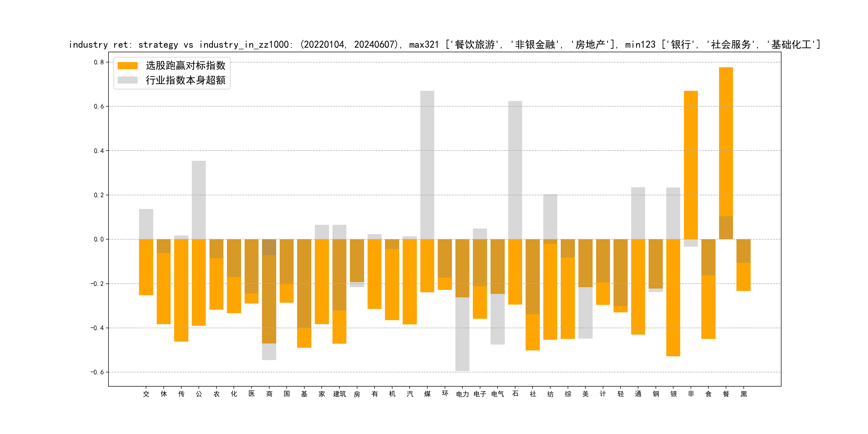
Task: Click the y-axis tick label -0.6
Action: click(x=97, y=372)
